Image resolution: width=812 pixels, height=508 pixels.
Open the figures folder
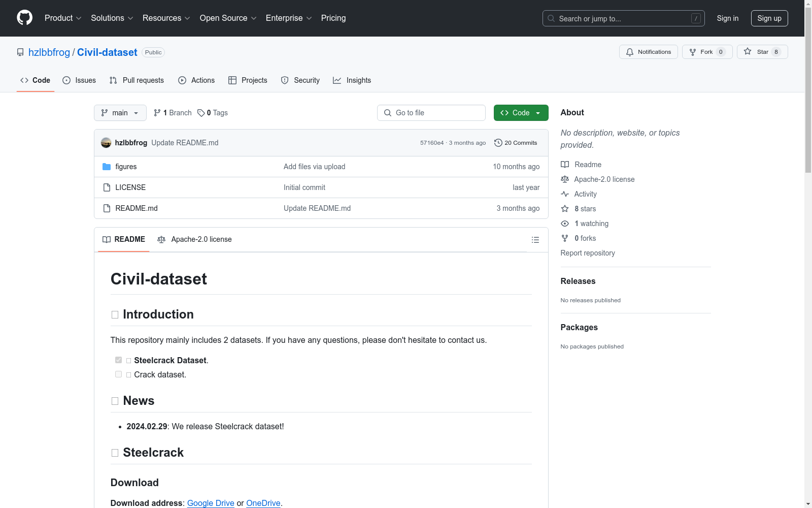click(126, 167)
